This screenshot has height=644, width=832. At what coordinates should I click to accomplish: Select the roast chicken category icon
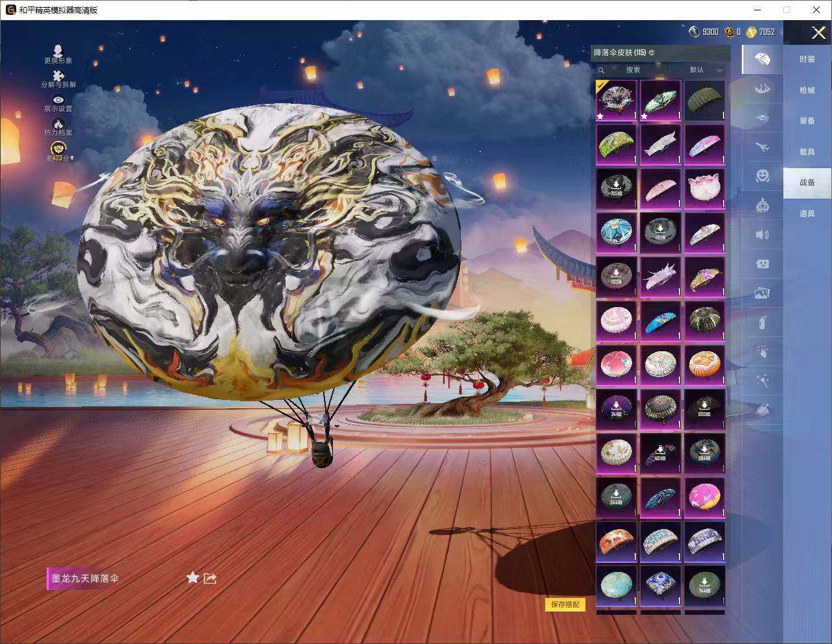pos(762,409)
